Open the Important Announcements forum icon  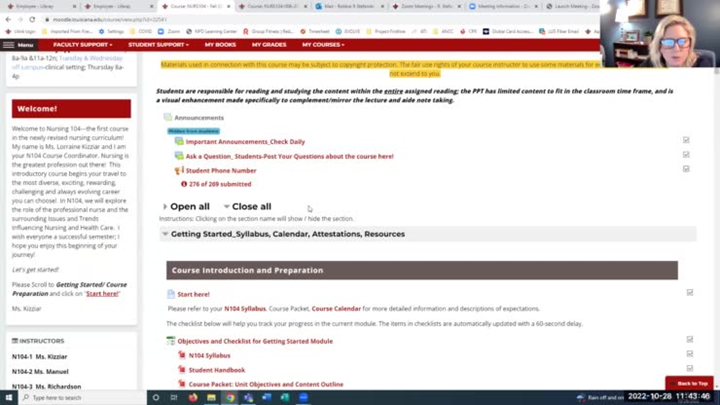(x=179, y=141)
